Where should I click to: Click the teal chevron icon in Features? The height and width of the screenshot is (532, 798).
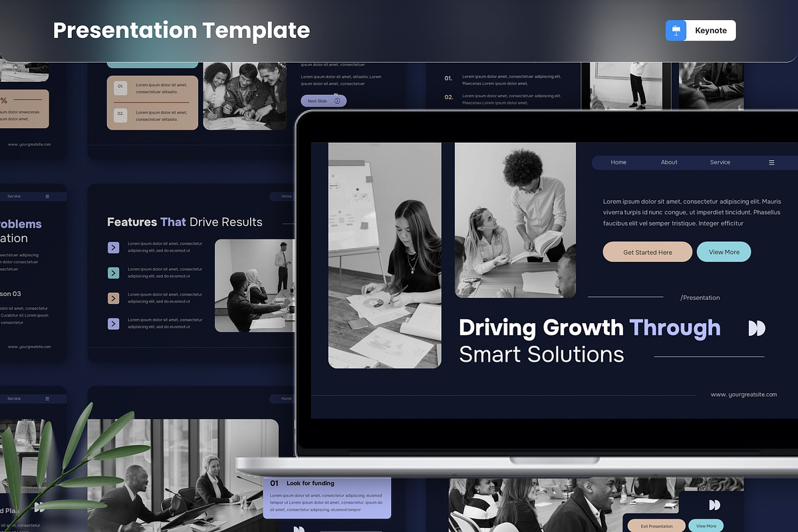coord(114,273)
